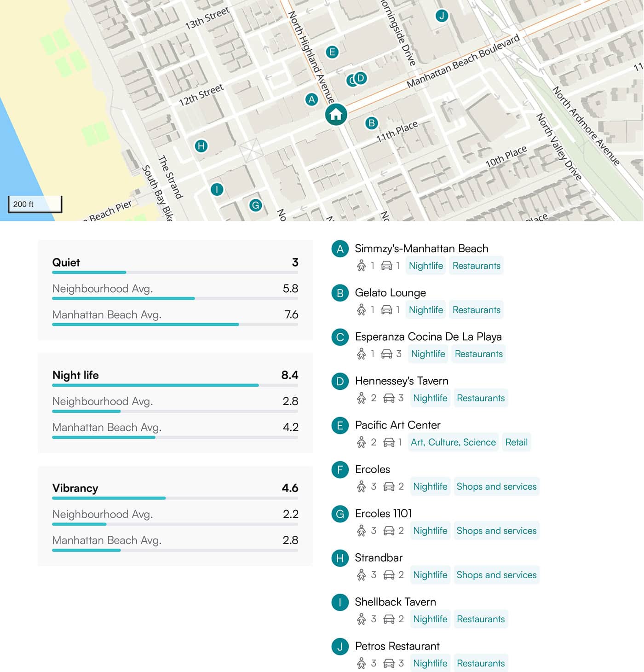The image size is (644, 672).
Task: Click map marker G at bottom of map
Action: tap(255, 205)
